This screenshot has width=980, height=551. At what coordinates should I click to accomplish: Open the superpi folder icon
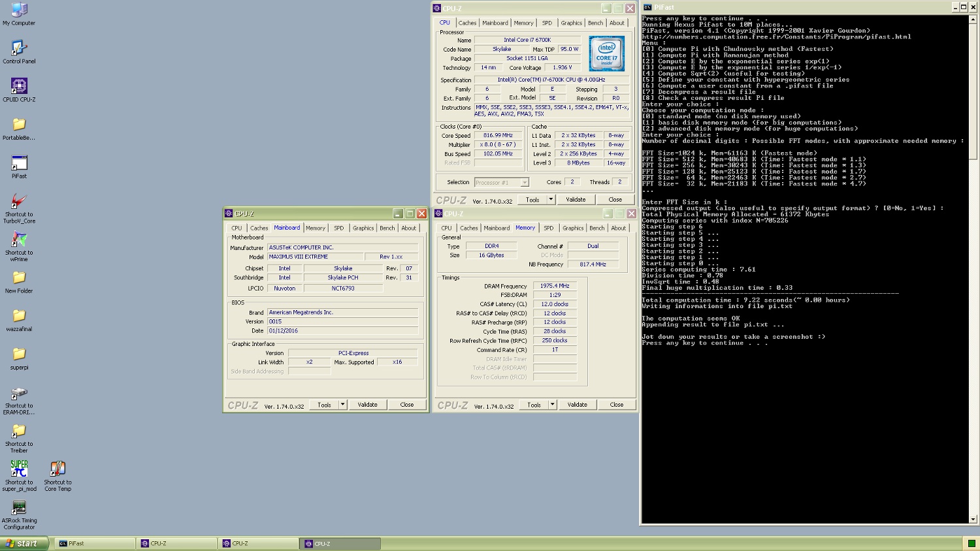[19, 358]
